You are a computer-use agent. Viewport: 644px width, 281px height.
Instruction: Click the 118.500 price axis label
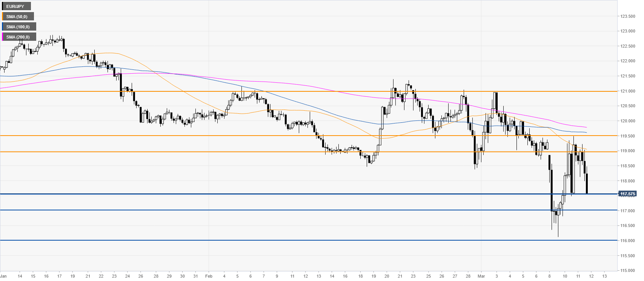point(628,166)
